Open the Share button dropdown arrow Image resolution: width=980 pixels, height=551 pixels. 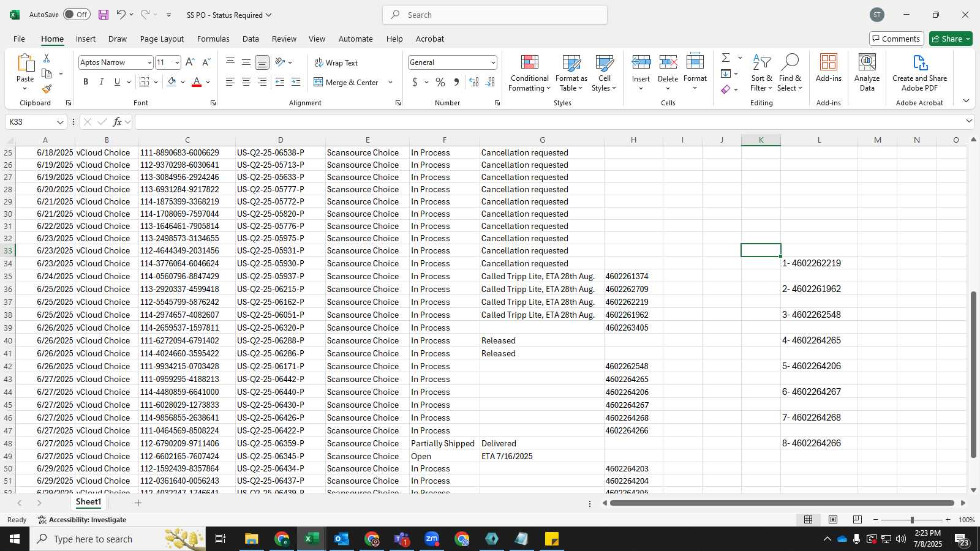pos(968,39)
